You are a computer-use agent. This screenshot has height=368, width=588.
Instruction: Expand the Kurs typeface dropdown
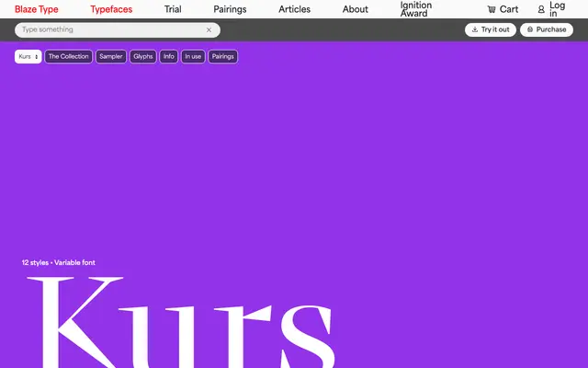(28, 57)
